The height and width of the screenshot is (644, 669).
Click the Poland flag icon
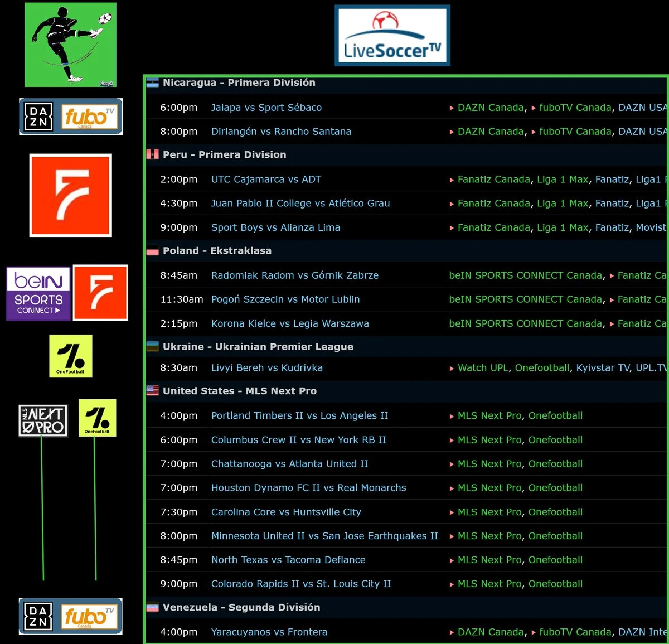coord(152,251)
